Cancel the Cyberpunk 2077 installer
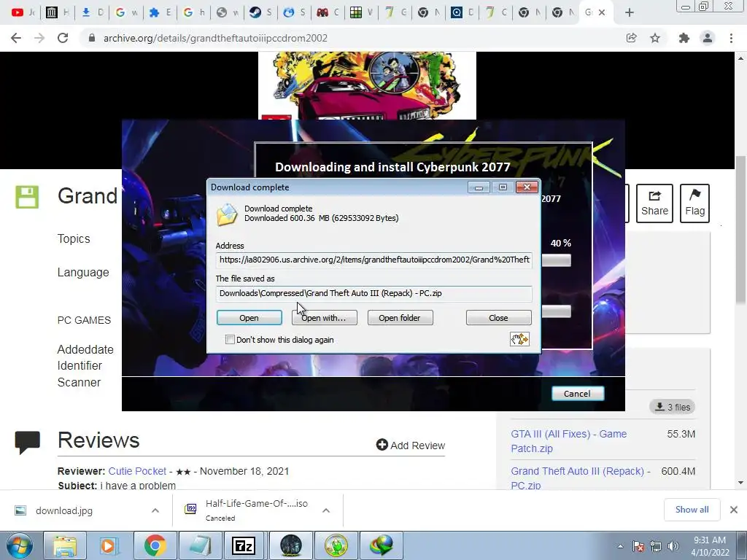Screen dimensions: 747x560 point(578,393)
